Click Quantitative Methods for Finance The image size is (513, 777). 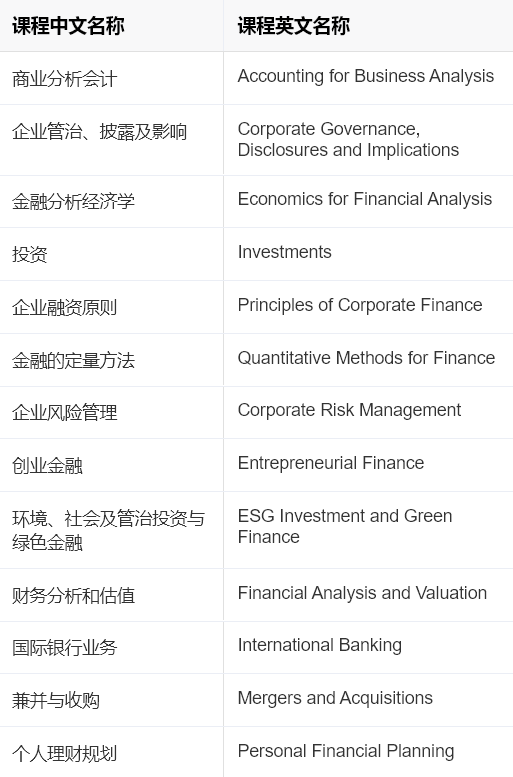coord(366,358)
